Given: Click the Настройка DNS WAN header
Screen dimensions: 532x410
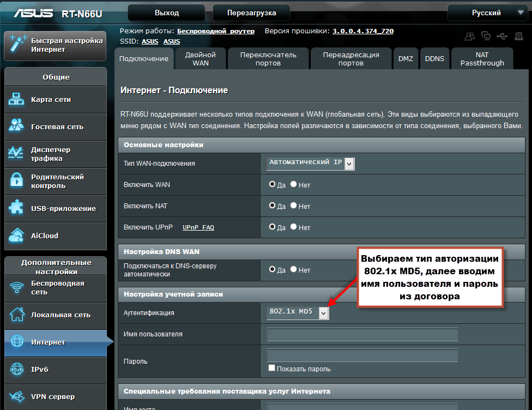Looking at the screenshot, I should (321, 252).
